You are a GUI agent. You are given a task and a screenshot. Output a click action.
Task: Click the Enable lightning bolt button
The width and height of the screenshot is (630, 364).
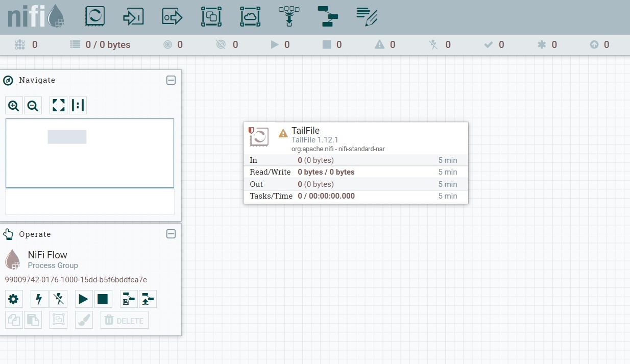[x=39, y=299]
